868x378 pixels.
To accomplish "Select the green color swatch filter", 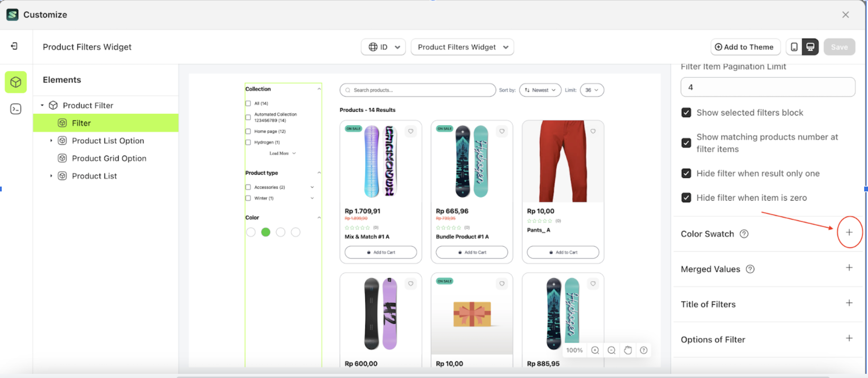I will coord(265,232).
